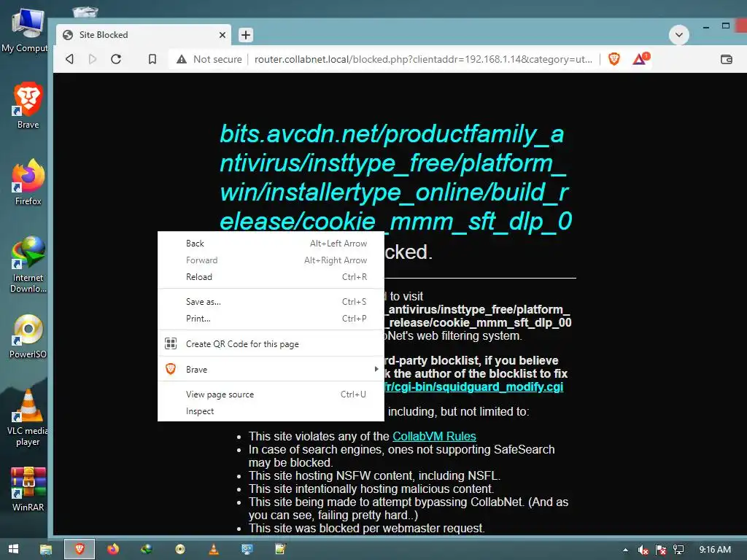Open PowerISO from taskbar
The image size is (747, 560).
pyautogui.click(x=180, y=549)
